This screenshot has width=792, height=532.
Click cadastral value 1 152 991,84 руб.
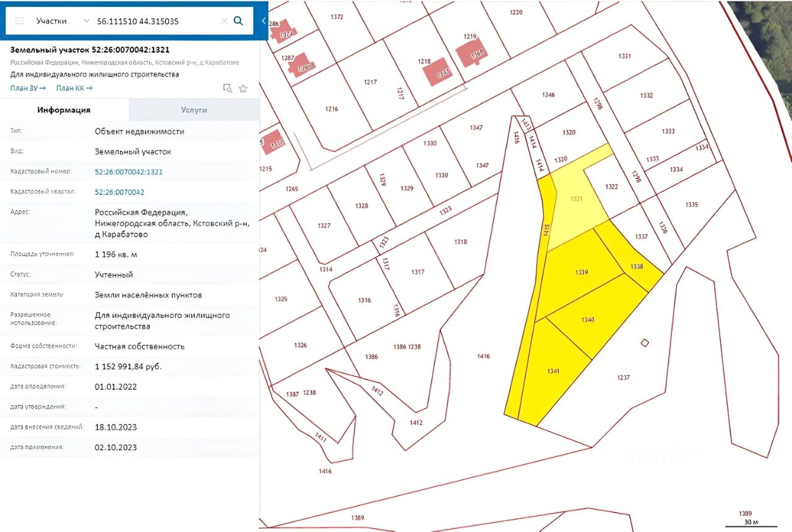(x=128, y=367)
